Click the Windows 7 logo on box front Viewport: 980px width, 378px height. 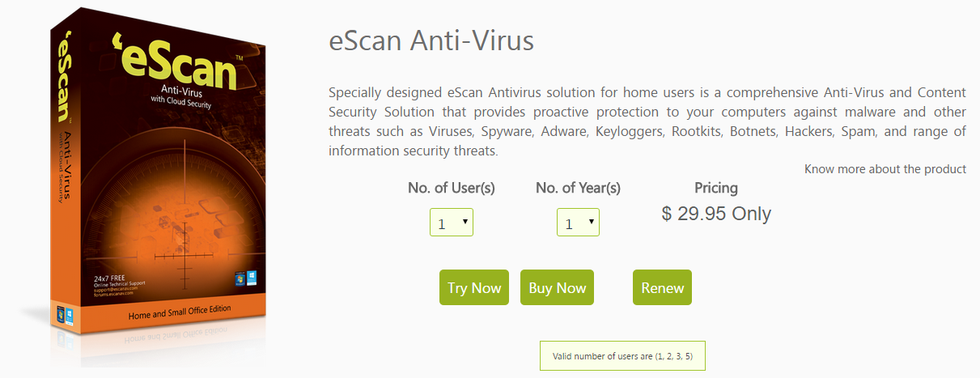239,278
